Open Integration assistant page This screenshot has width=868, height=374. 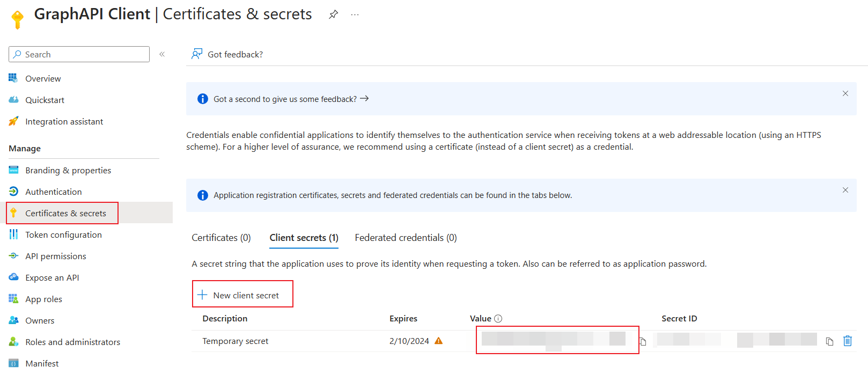click(64, 121)
